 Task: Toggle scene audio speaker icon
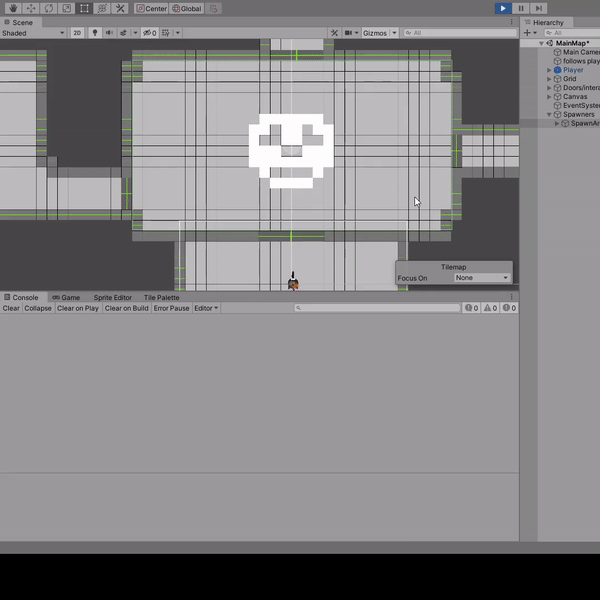109,33
